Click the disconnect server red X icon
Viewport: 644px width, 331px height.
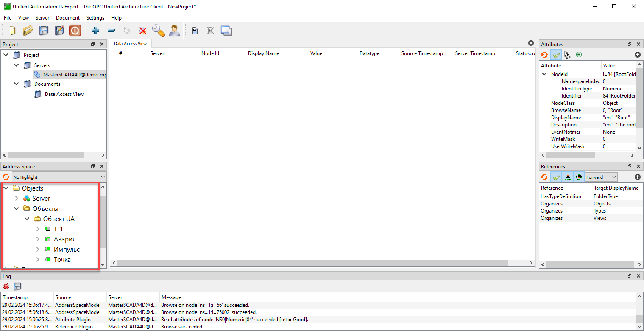click(x=143, y=31)
